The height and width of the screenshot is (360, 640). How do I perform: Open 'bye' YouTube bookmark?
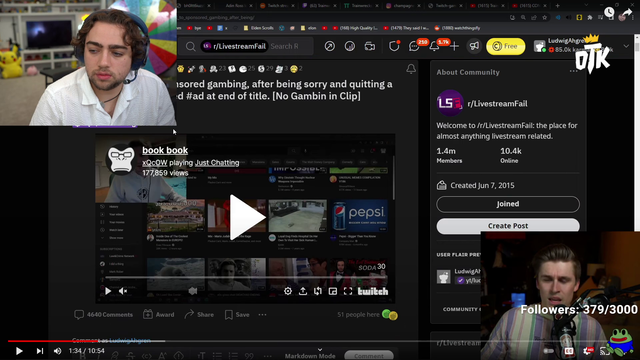(x=194, y=28)
